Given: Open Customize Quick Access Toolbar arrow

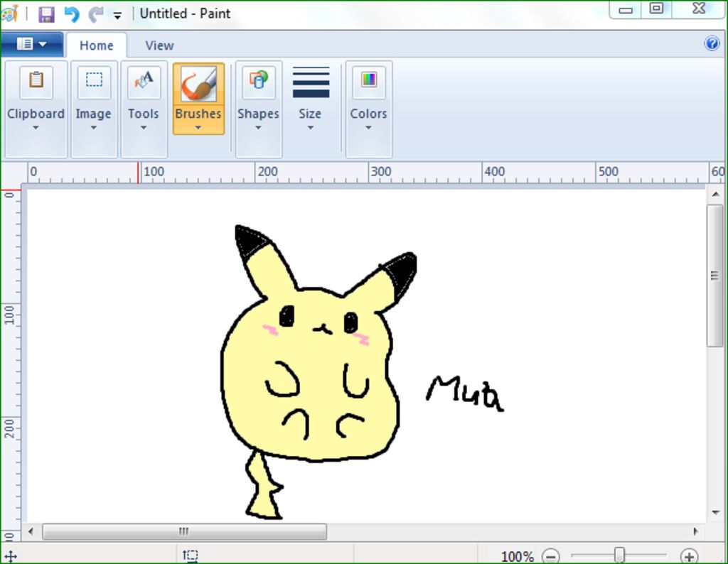Looking at the screenshot, I should [117, 16].
